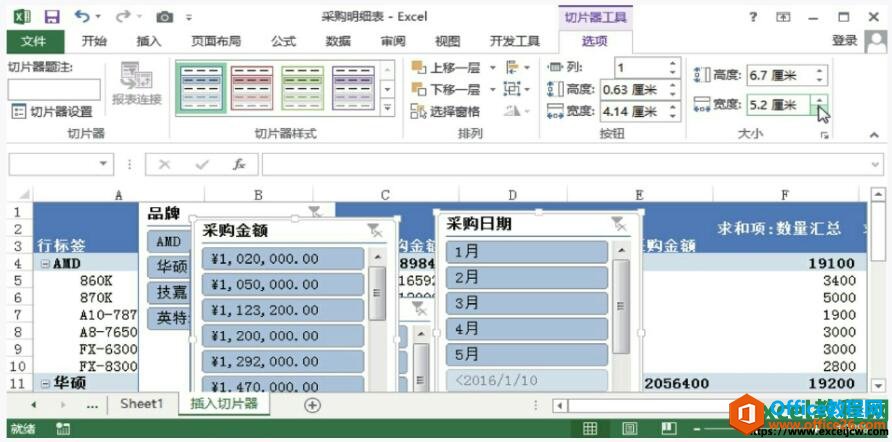
Task: Open 选择窗格 selection pane
Action: click(x=445, y=111)
